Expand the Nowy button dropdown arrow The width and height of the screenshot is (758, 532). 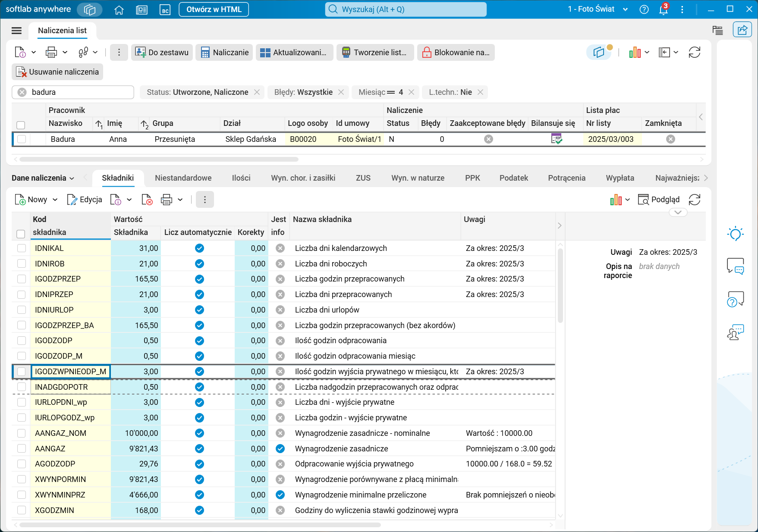point(55,200)
